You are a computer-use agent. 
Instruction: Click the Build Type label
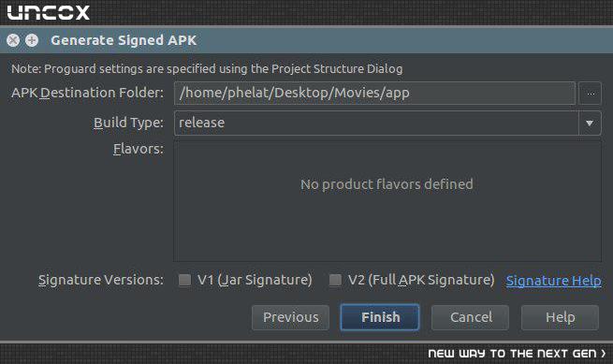click(x=128, y=123)
